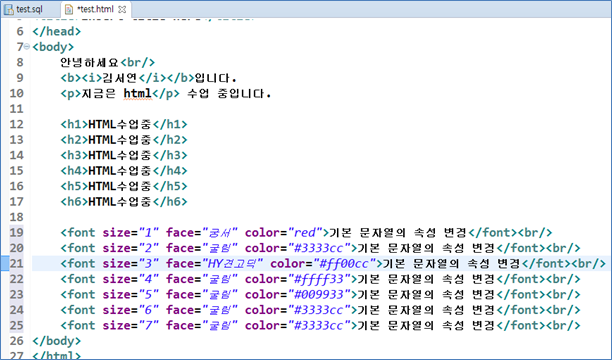Click the <h3> tag on line 14
The height and width of the screenshot is (360, 612).
click(74, 155)
